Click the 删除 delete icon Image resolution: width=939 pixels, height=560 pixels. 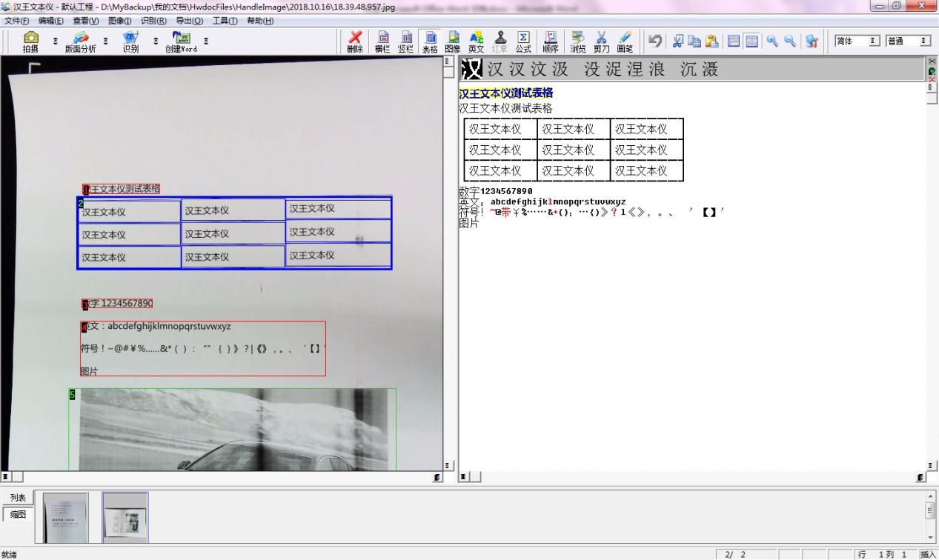click(x=355, y=41)
